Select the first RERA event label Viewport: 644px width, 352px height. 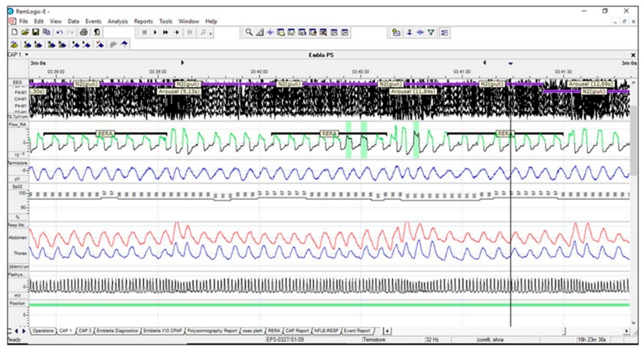click(105, 133)
